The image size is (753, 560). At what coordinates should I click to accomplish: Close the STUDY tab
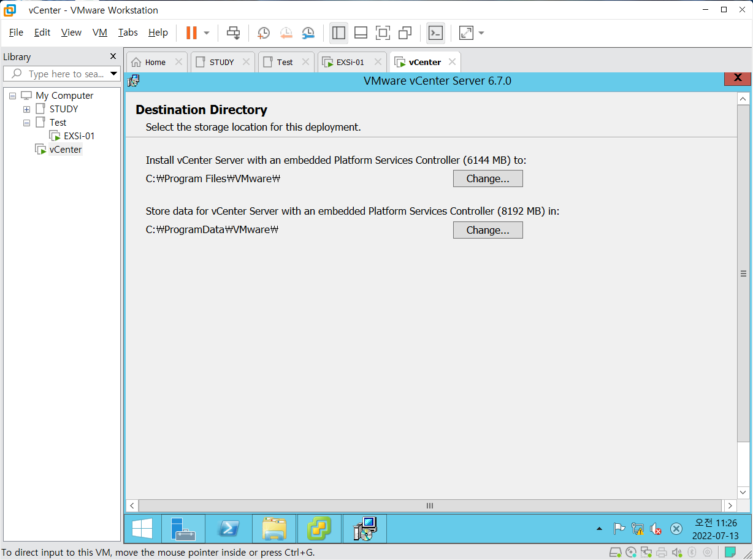(246, 62)
